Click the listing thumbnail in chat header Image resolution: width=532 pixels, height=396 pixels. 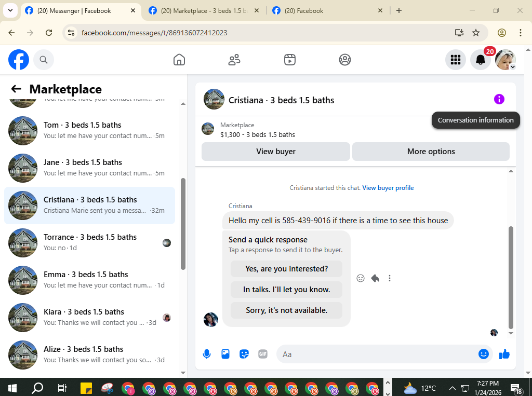[214, 99]
